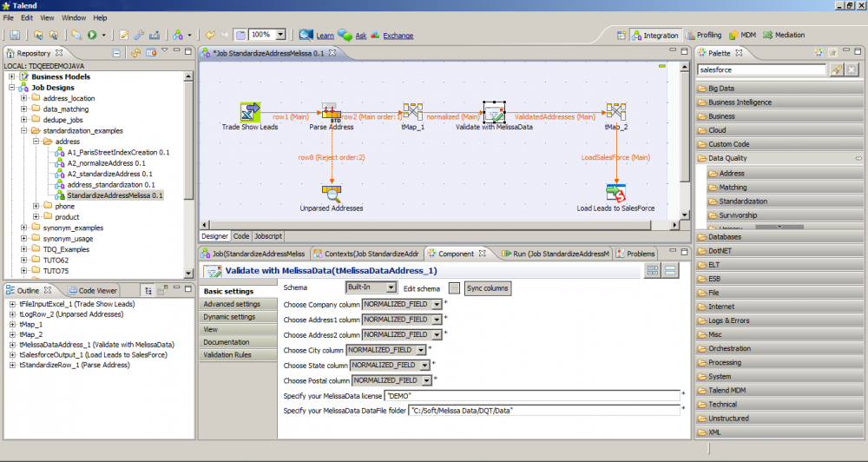The width and height of the screenshot is (868, 462).
Task: Switch to the Jobscript tab
Action: [268, 236]
